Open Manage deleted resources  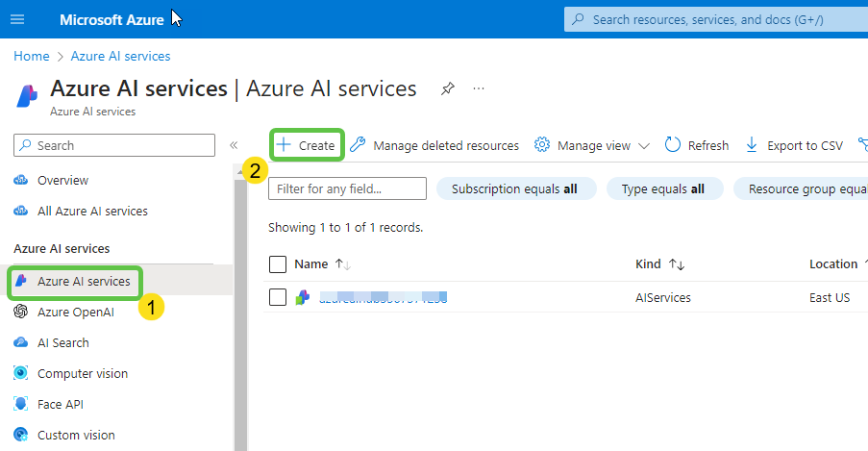tap(434, 145)
